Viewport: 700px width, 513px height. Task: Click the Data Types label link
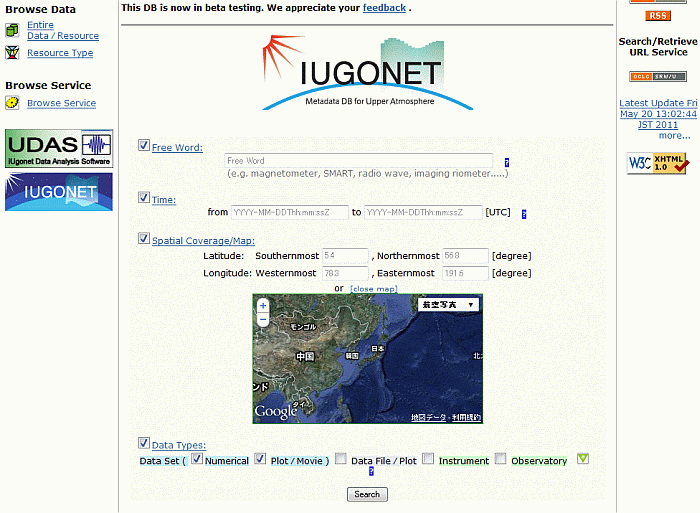(179, 445)
